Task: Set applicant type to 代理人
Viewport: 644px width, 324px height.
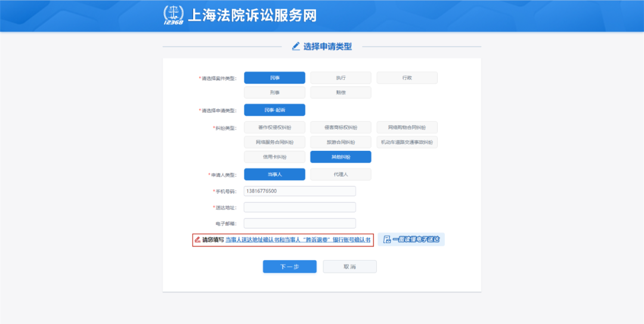Action: pyautogui.click(x=340, y=174)
